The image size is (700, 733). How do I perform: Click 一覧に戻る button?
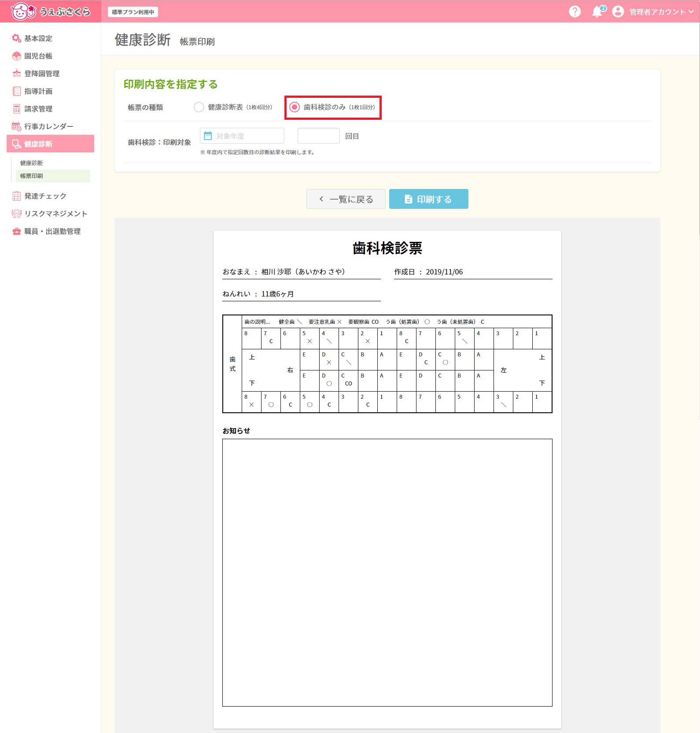[346, 199]
